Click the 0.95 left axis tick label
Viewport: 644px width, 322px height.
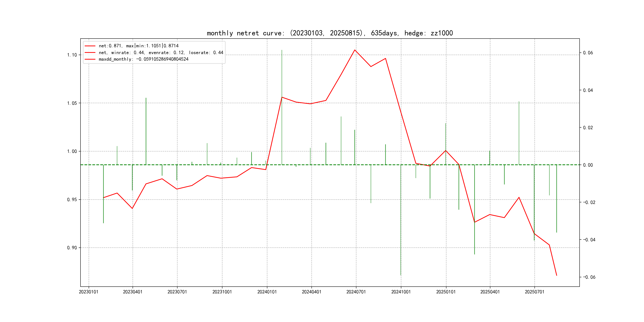(72, 200)
